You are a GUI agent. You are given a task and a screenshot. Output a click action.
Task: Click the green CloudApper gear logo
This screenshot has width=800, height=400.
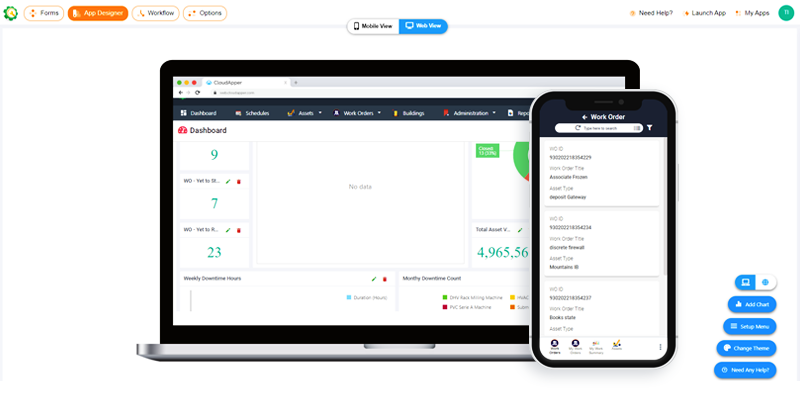tap(11, 14)
